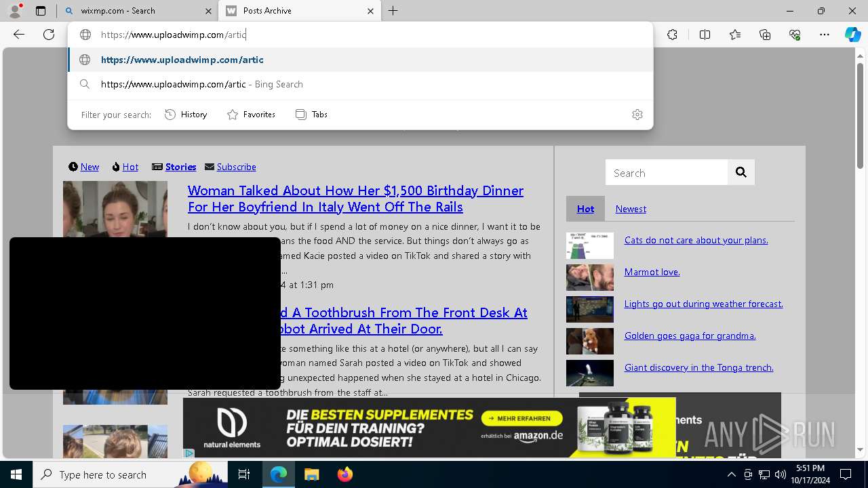Screen dimensions: 868x488
Task: Open the Toothbrush From Front Desk article
Action: click(404, 321)
